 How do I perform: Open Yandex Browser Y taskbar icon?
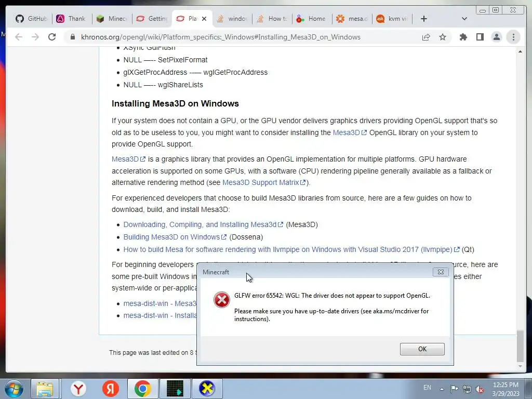[78, 389]
